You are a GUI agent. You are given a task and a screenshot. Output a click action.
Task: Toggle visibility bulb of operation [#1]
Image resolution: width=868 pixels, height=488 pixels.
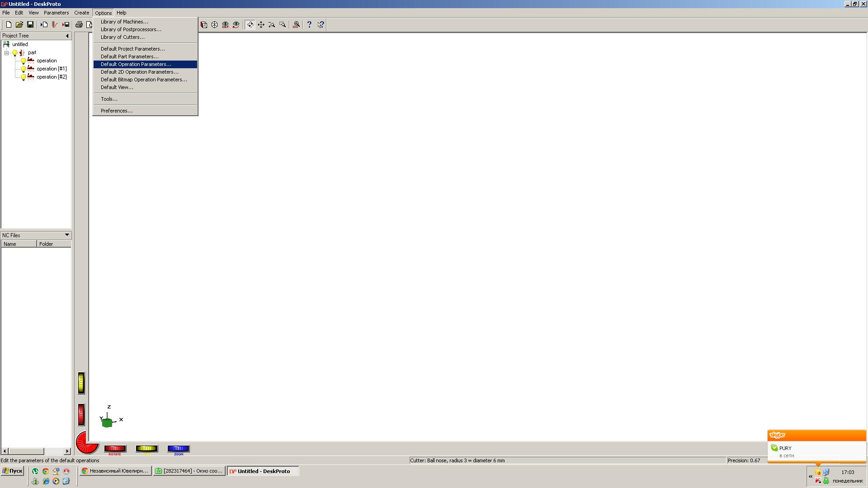pos(24,69)
